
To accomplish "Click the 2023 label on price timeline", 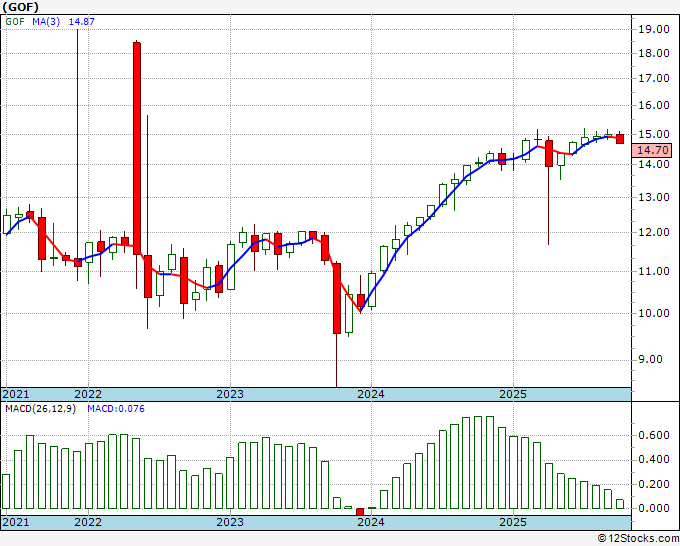I will click(x=230, y=394).
